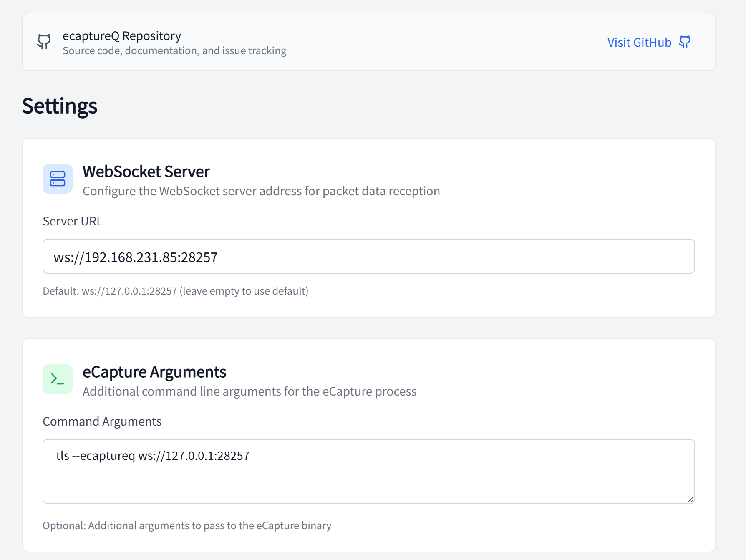
Task: Click the Server URL label
Action: click(73, 221)
